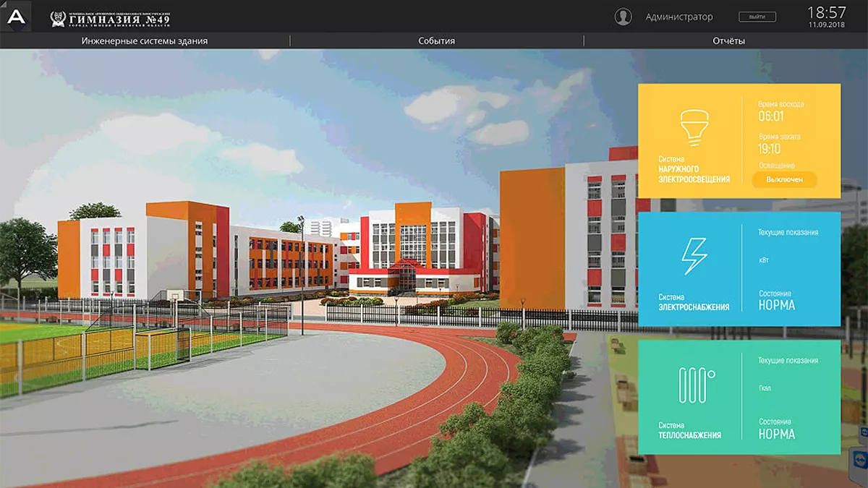Click the Администратор username
The height and width of the screenshot is (488, 868).
(x=678, y=17)
